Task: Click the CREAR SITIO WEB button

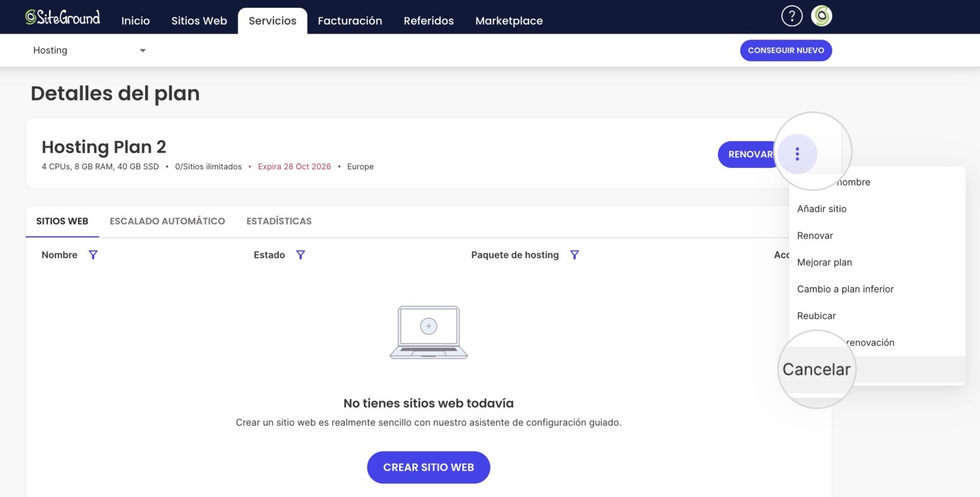Action: click(429, 467)
